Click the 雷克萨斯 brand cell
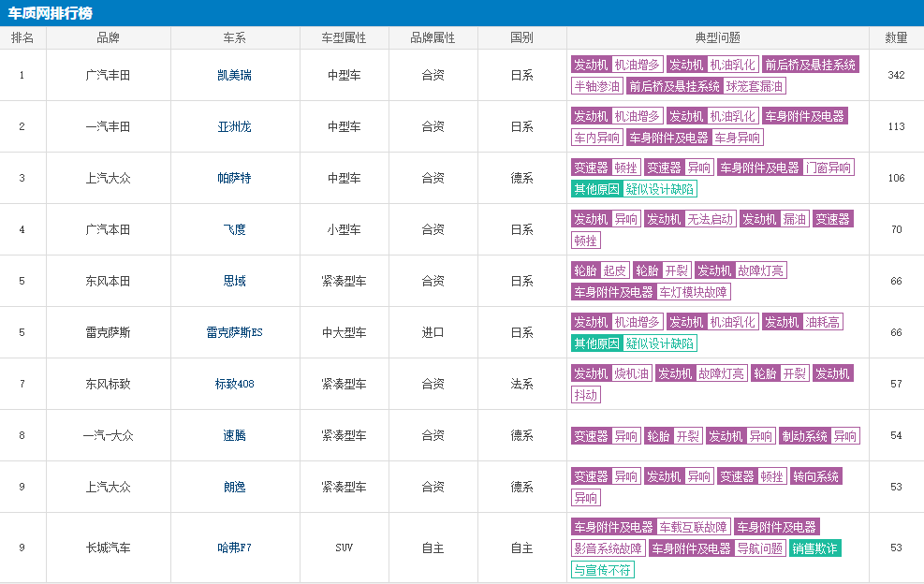This screenshot has height=584, width=924. point(108,332)
